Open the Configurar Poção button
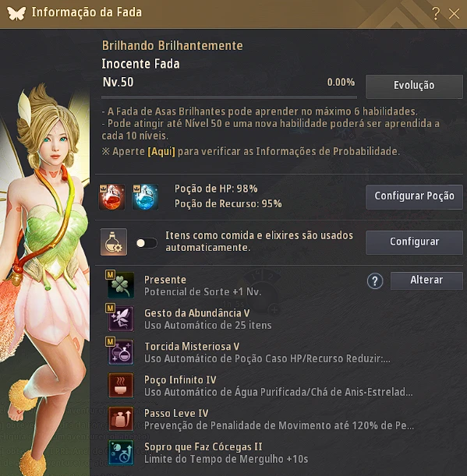The width and height of the screenshot is (467, 476). point(414,197)
